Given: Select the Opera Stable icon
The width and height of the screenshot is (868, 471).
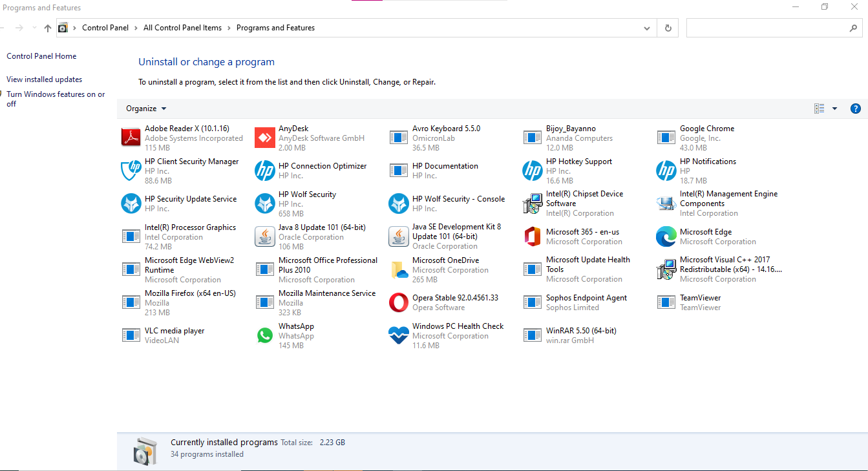Looking at the screenshot, I should 399,302.
